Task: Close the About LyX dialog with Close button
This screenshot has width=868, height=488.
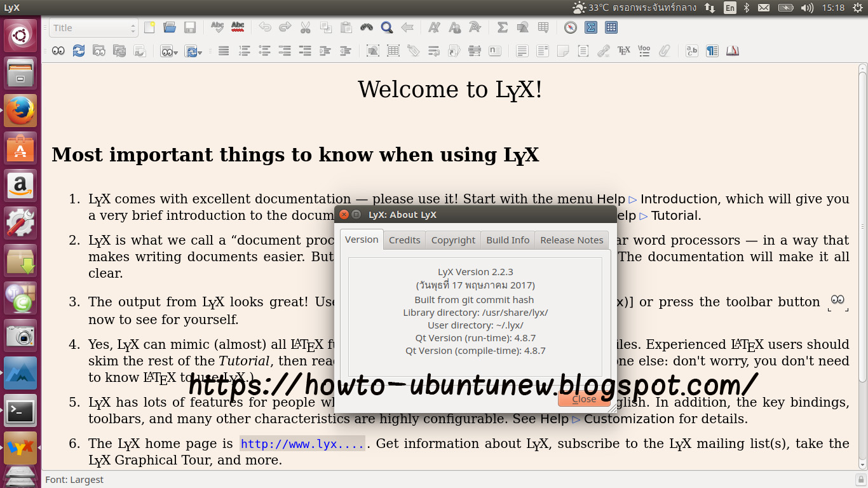Action: (x=584, y=398)
